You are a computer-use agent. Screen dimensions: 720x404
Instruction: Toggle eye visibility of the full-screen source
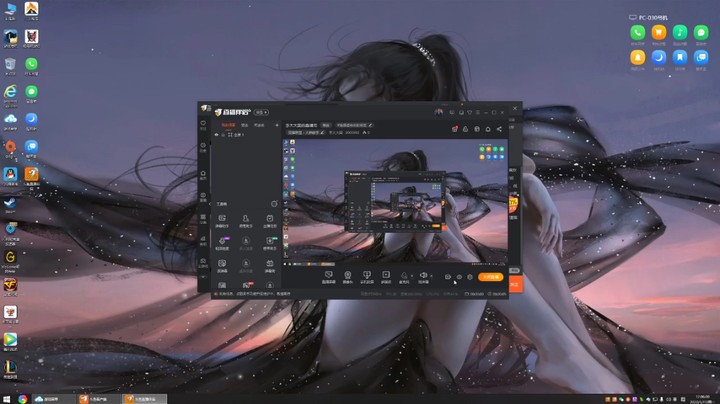point(216,135)
